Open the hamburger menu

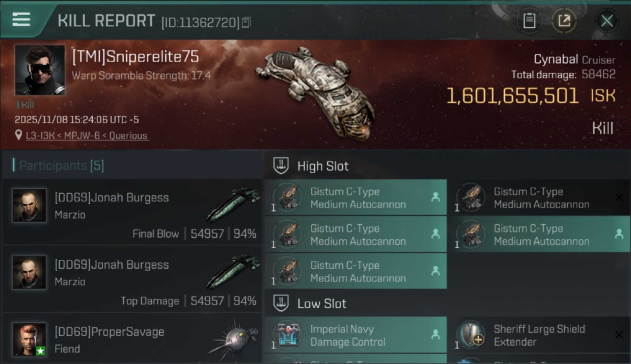pyautogui.click(x=21, y=19)
